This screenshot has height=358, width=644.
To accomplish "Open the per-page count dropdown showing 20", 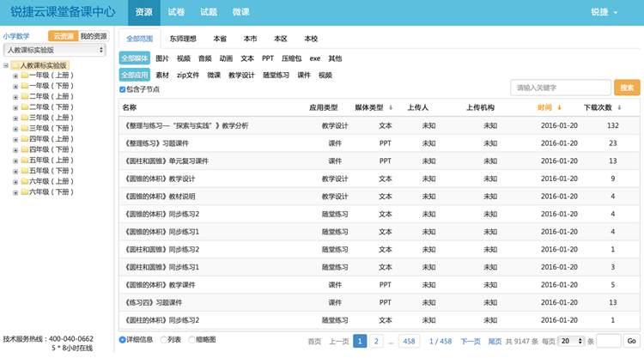I will click(x=571, y=341).
